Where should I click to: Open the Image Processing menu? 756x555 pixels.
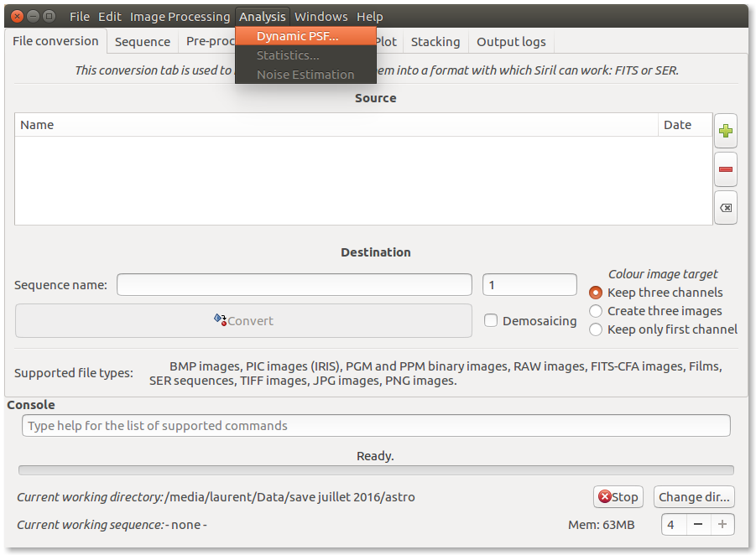[180, 17]
